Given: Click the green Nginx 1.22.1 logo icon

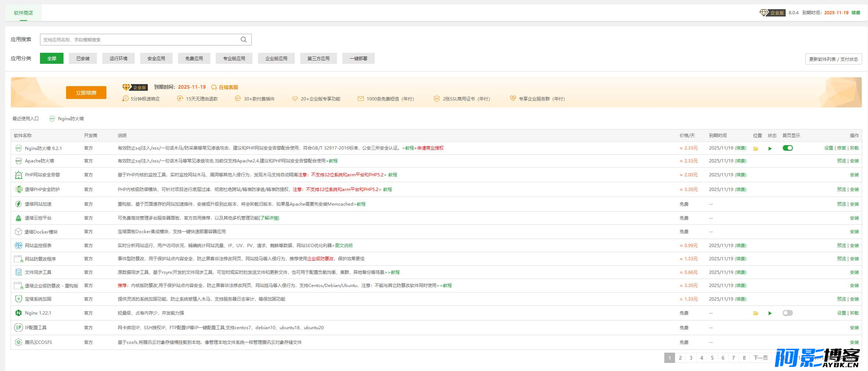Looking at the screenshot, I should (x=18, y=313).
